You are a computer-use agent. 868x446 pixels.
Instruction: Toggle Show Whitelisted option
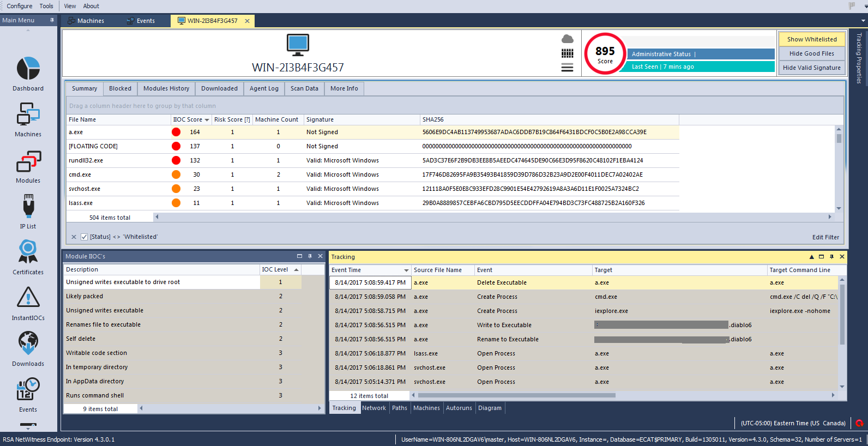point(811,39)
